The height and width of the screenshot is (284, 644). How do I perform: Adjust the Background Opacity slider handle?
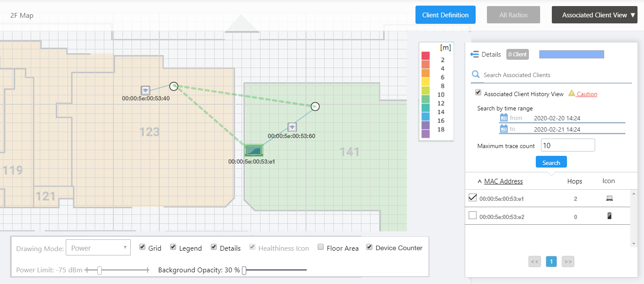(x=244, y=271)
